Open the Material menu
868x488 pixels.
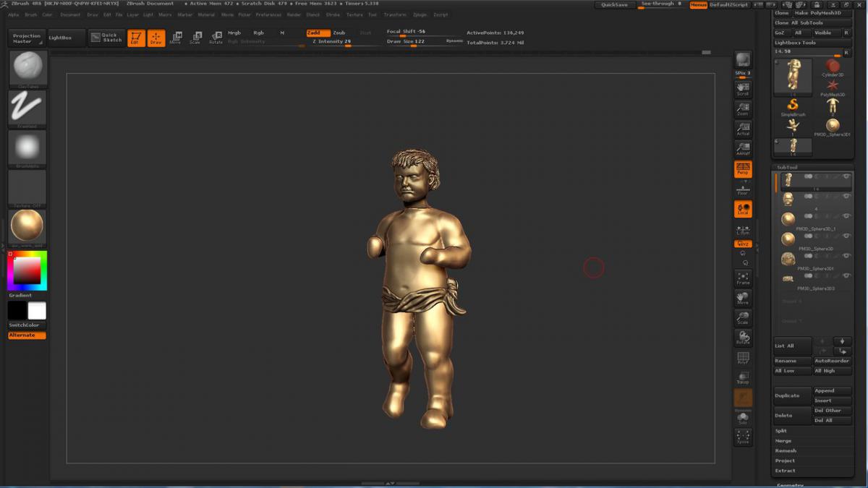click(x=206, y=14)
